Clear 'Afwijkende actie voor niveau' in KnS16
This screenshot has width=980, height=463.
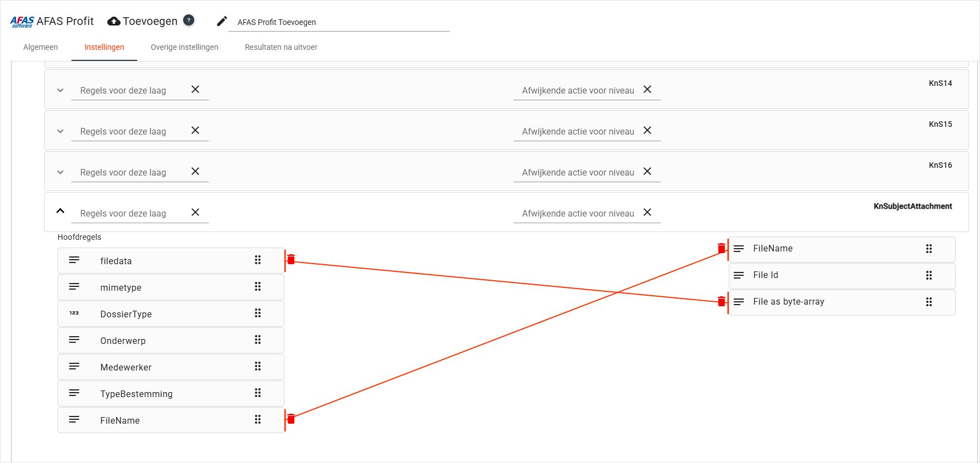click(647, 171)
